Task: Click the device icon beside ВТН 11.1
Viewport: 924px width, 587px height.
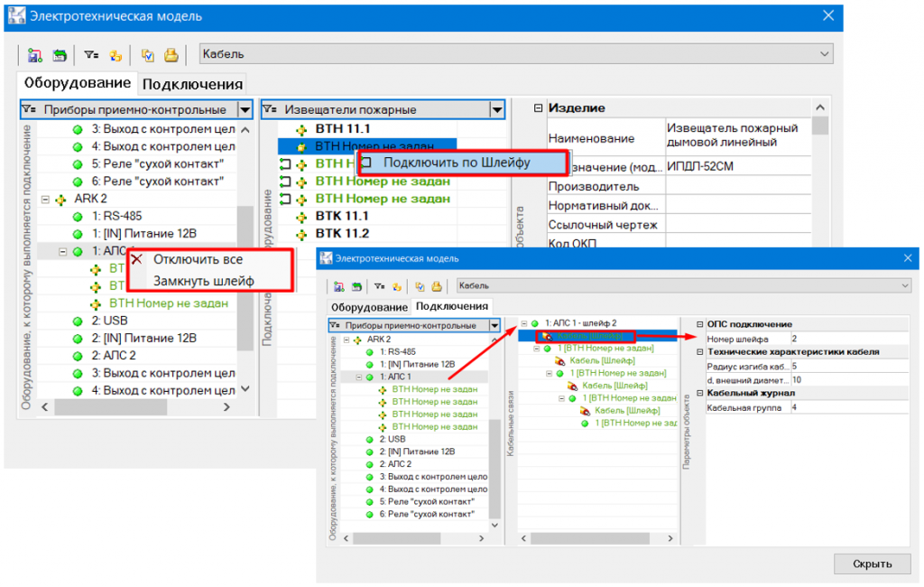Action: pos(302,129)
